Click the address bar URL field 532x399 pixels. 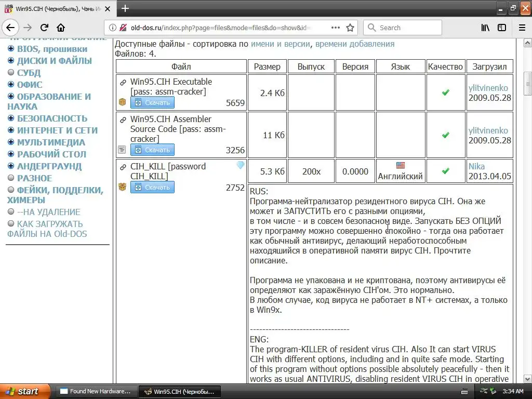click(220, 28)
